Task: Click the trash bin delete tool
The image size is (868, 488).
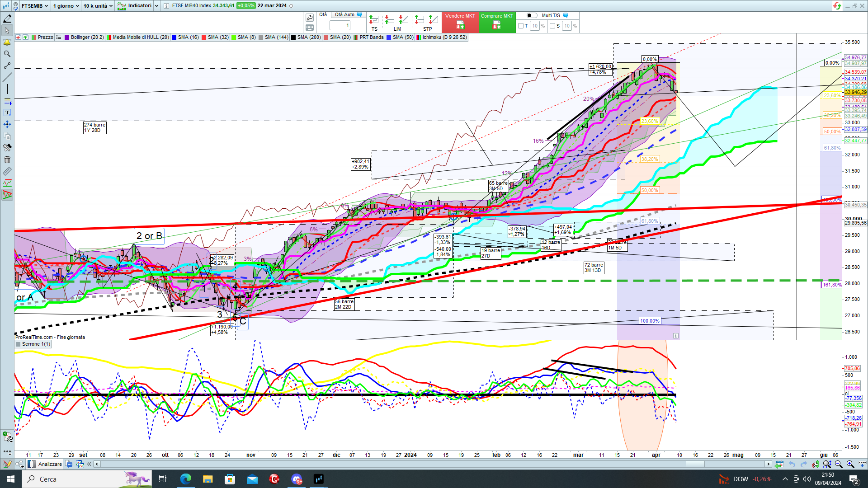Action: coord(7,160)
